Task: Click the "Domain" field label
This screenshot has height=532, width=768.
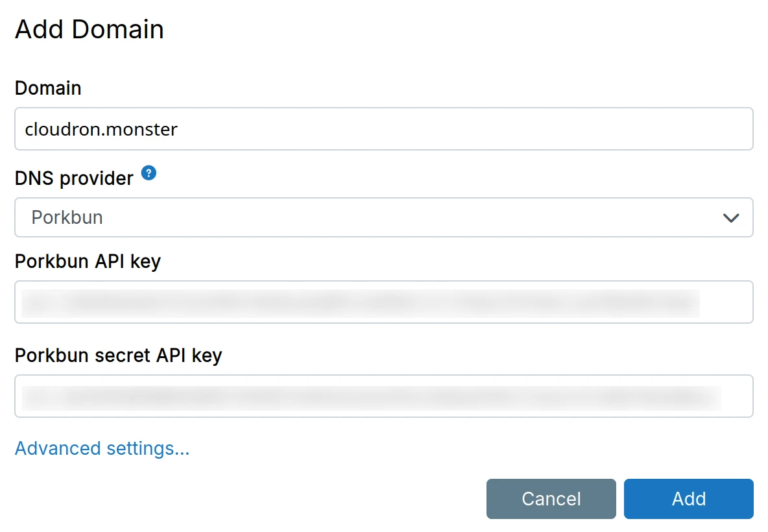Action: [x=48, y=88]
